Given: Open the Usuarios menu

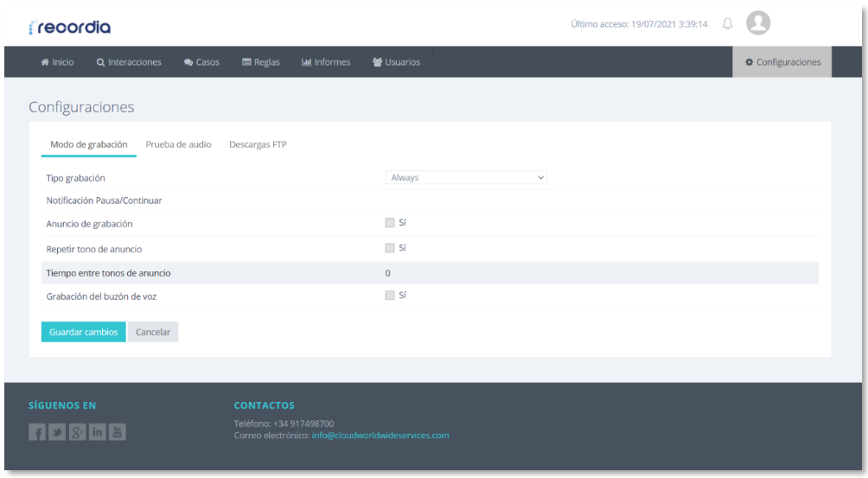Looking at the screenshot, I should click(396, 62).
